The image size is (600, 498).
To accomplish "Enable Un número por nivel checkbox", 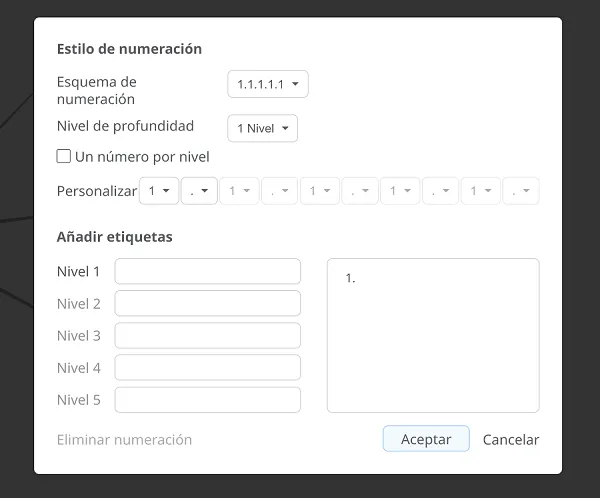I will point(64,156).
